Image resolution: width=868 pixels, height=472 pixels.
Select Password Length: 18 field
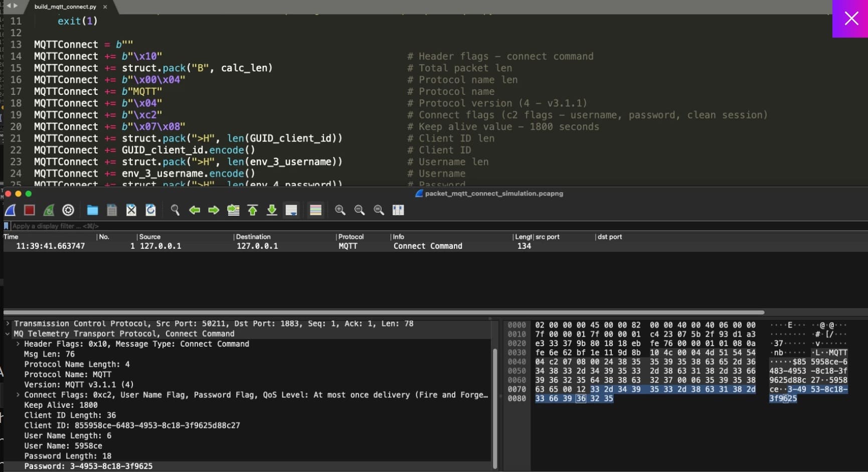[68, 456]
